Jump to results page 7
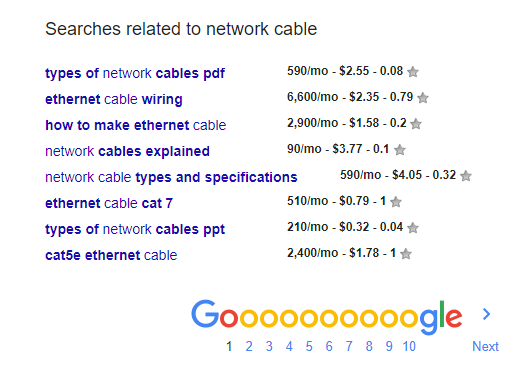The width and height of the screenshot is (522, 366). click(349, 346)
